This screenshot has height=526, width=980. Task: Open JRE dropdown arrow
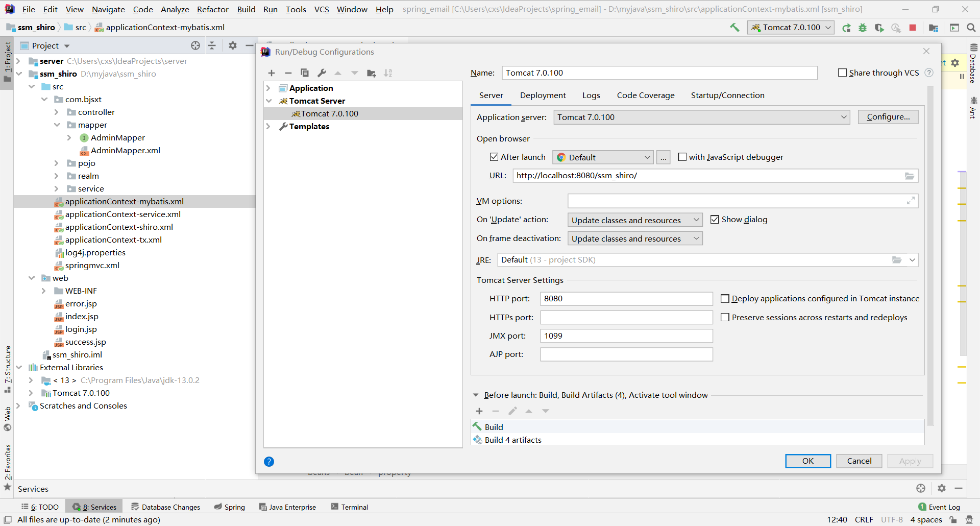pos(912,260)
